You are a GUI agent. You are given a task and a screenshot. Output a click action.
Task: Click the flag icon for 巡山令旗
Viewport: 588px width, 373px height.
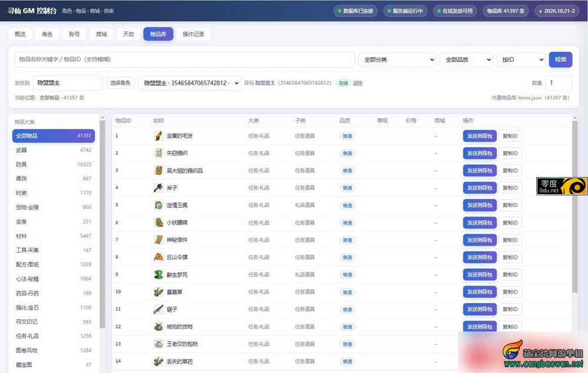(158, 257)
